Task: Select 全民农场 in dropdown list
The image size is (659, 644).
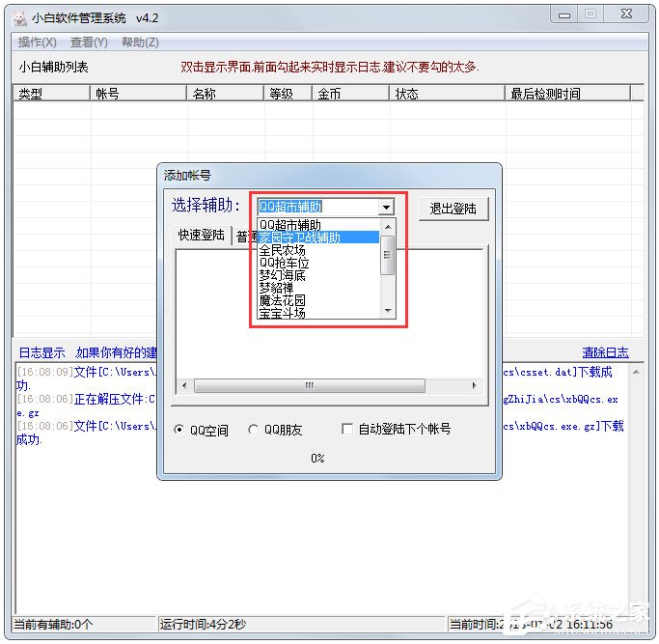Action: pyautogui.click(x=318, y=250)
